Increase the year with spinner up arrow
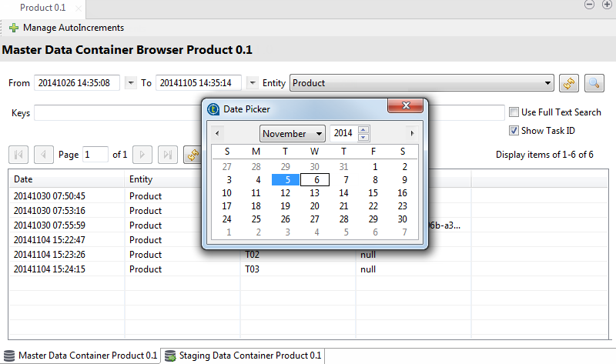Viewport: 616px width, 364px height. click(364, 130)
